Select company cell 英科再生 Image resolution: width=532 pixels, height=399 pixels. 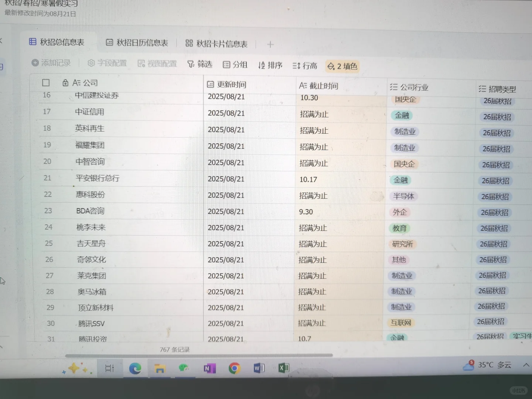tap(90, 129)
